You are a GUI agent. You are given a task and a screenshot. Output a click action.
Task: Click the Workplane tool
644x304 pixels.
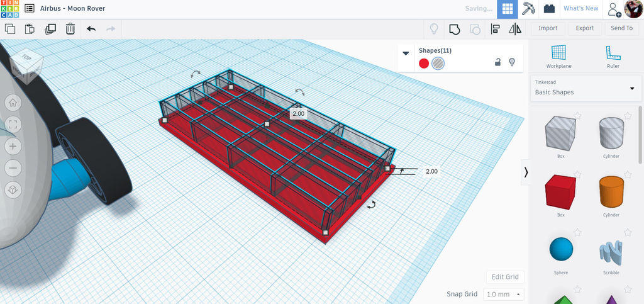(558, 57)
